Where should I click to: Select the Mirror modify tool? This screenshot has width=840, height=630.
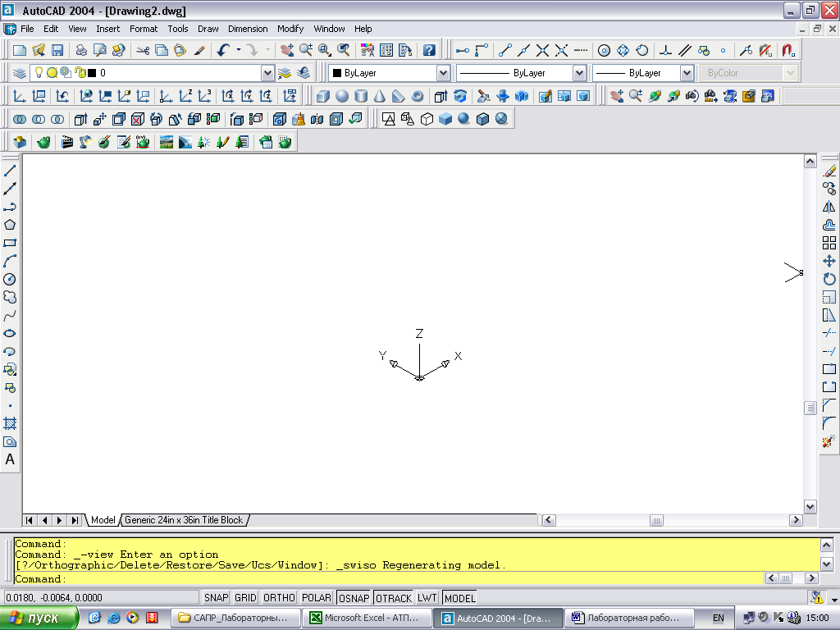(829, 208)
